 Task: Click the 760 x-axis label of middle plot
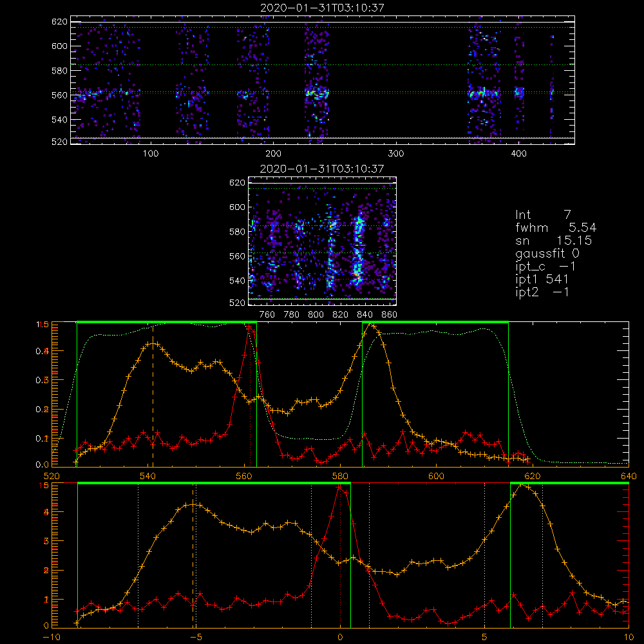(267, 315)
